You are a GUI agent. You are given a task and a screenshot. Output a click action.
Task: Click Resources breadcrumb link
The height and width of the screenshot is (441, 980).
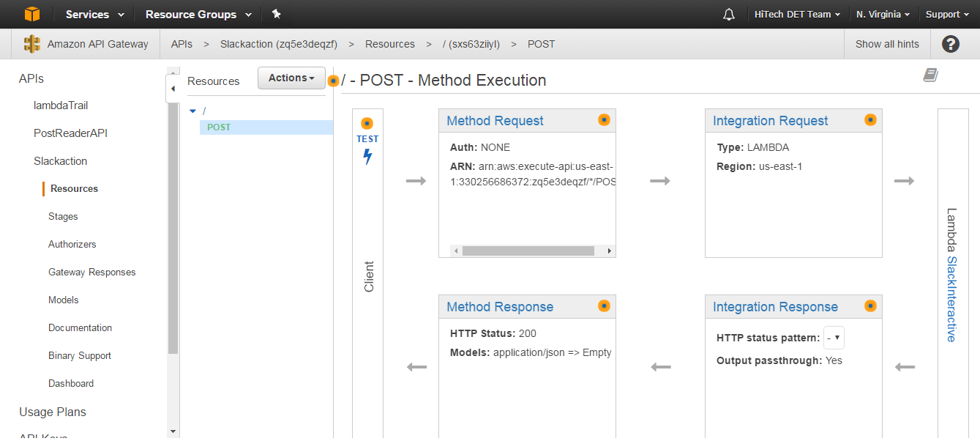pyautogui.click(x=390, y=44)
